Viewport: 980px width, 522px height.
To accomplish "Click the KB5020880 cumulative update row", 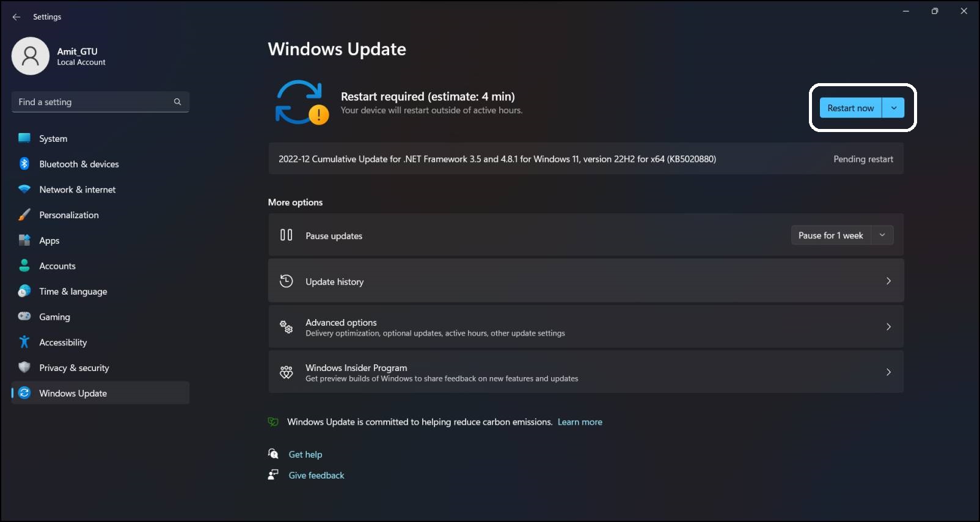I will (586, 159).
